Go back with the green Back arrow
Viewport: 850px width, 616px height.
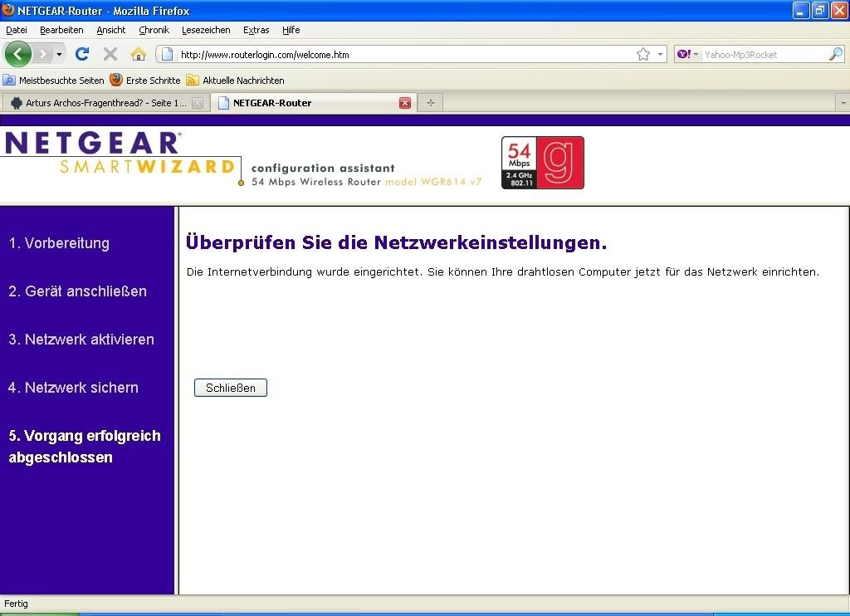point(18,54)
